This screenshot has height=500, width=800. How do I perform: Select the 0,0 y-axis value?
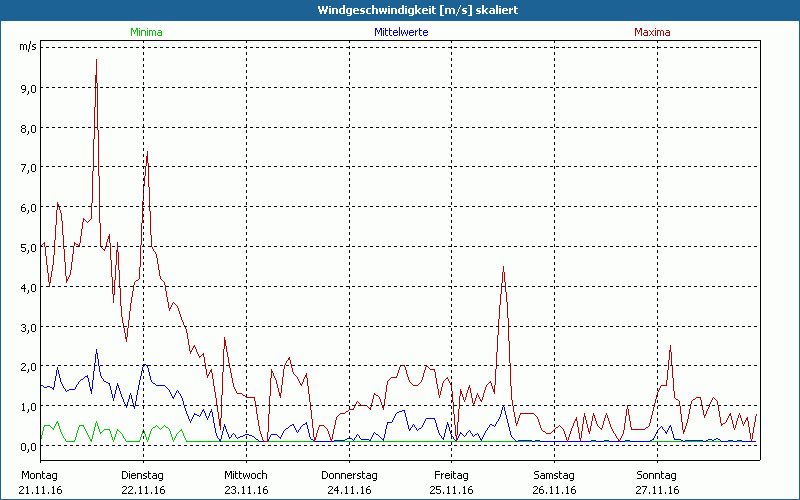coord(28,446)
